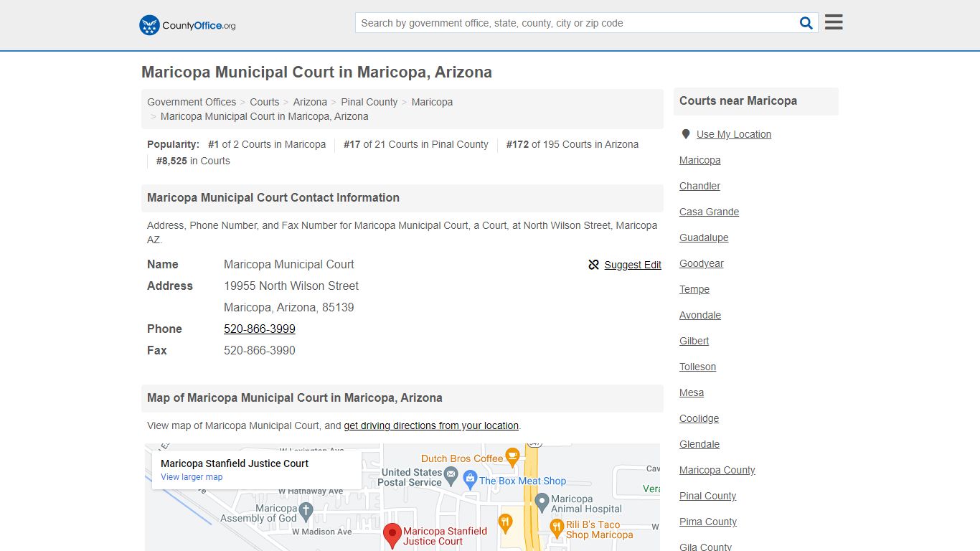Click Dutch Bros Coffee map marker
980x551 pixels.
tap(512, 456)
